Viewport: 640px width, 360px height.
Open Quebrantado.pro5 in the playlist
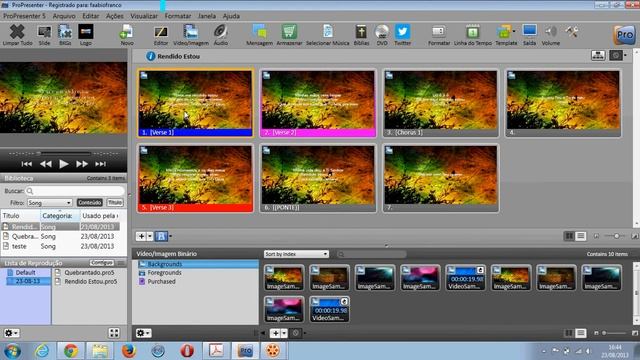pos(89,272)
